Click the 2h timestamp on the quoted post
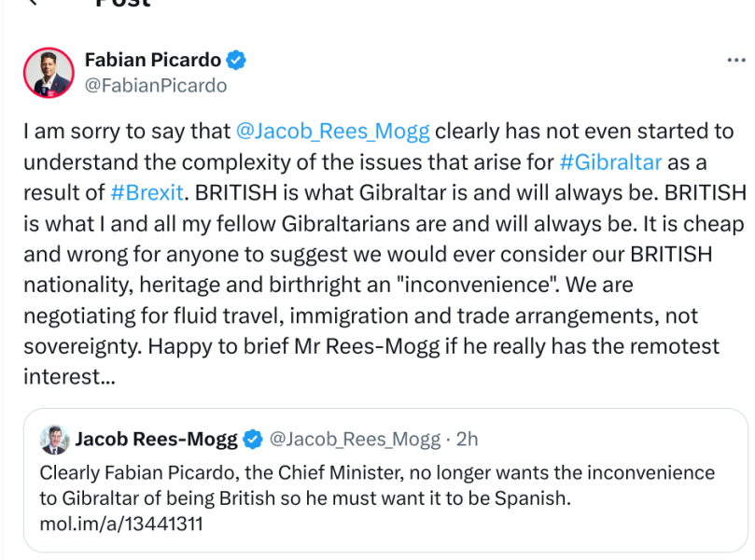Viewport: 755px width, 560px height. [x=465, y=439]
